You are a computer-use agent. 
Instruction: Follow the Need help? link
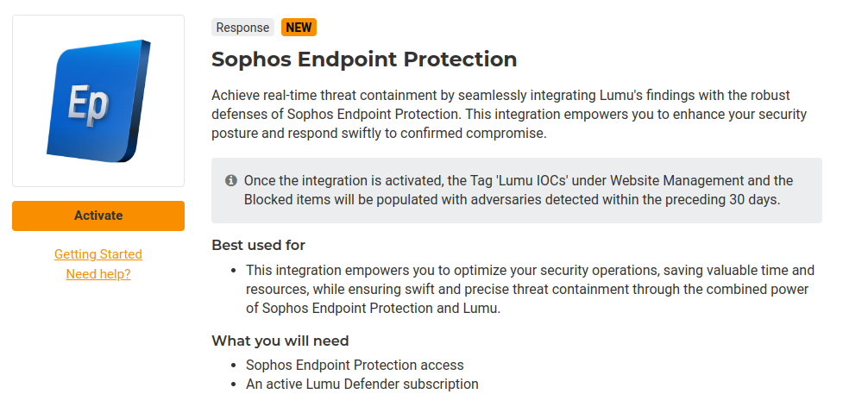click(x=98, y=274)
